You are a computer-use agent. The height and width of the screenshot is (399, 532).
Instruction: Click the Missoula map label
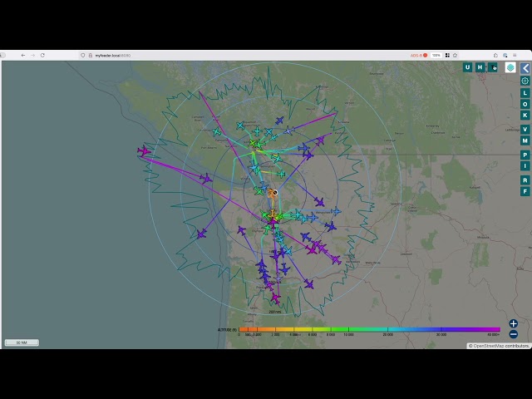484,238
